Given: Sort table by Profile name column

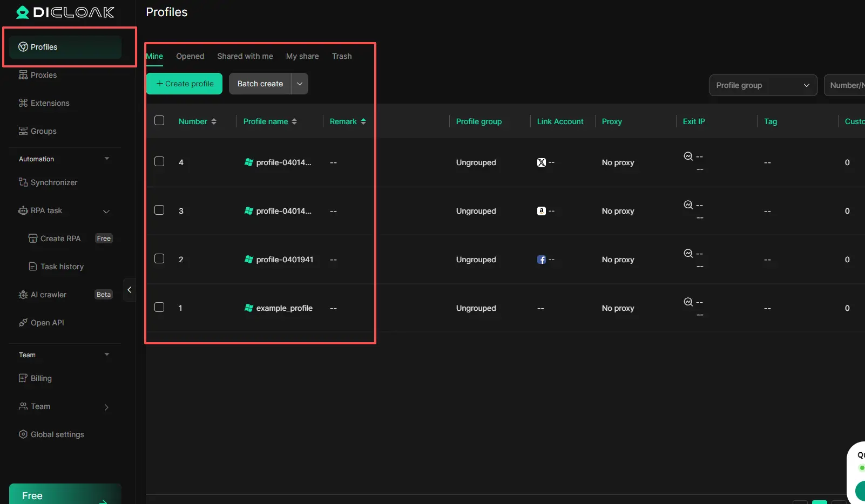Looking at the screenshot, I should pos(270,121).
